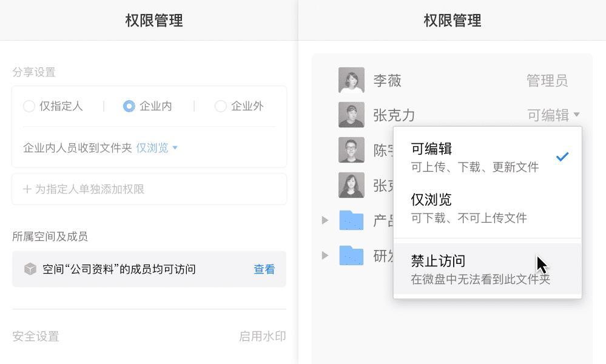606x364 pixels.
Task: Open the 仅浏览 permission dropdown
Action: click(157, 147)
